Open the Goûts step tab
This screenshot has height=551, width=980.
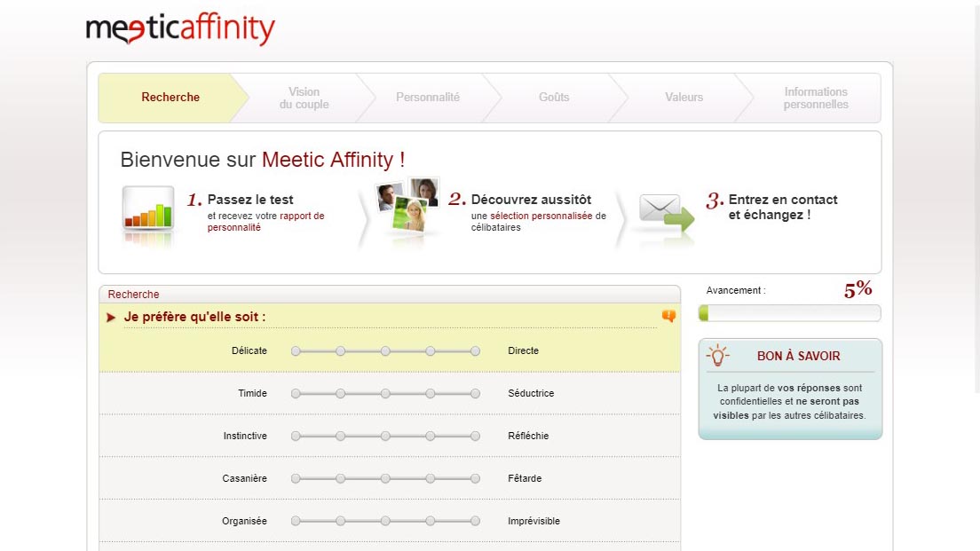coord(554,98)
